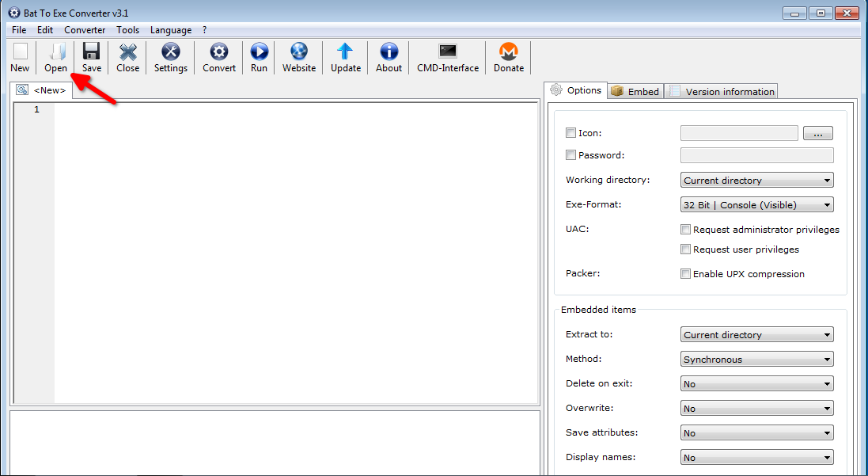Expand the Extract to dropdown

pyautogui.click(x=756, y=335)
